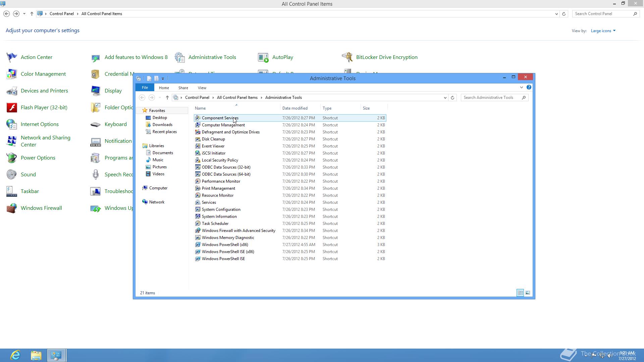Refresh the Administrative Tools folder
Image resolution: width=644 pixels, height=362 pixels.
[x=452, y=98]
